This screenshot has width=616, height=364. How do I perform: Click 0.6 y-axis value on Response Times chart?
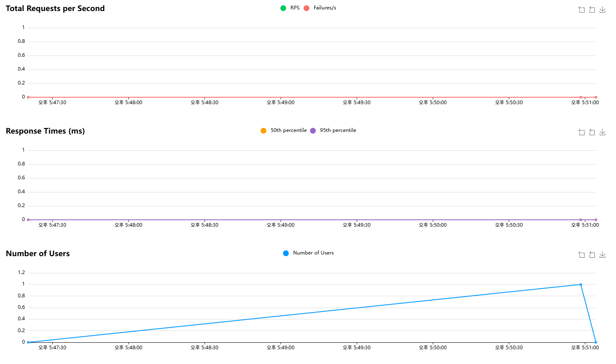coord(21,178)
